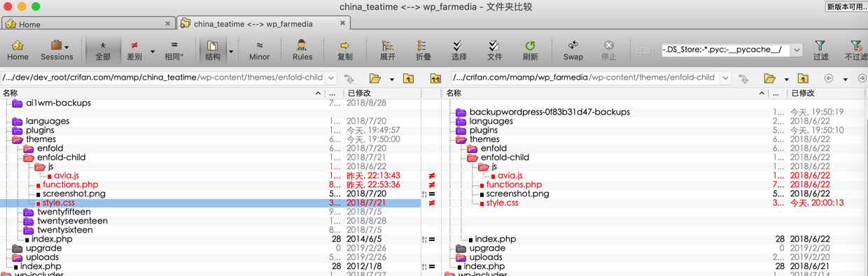Select left avia.js file
The width and height of the screenshot is (868, 276).
coord(66,175)
